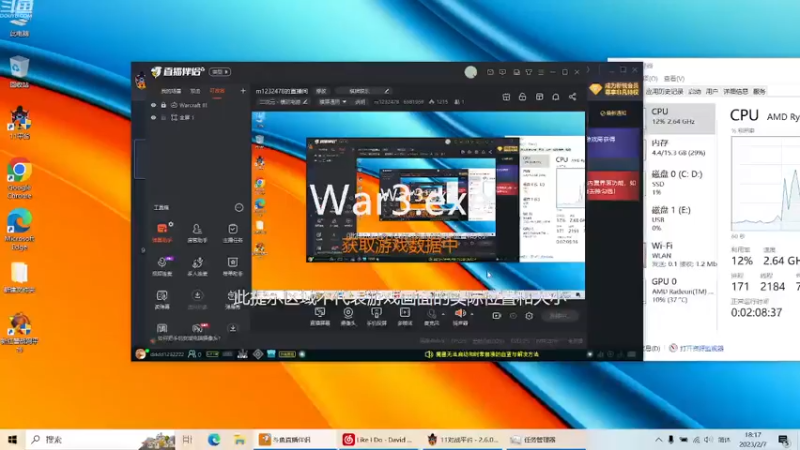Select the red highlighted scene tab
This screenshot has width=800, height=450.
[x=217, y=91]
